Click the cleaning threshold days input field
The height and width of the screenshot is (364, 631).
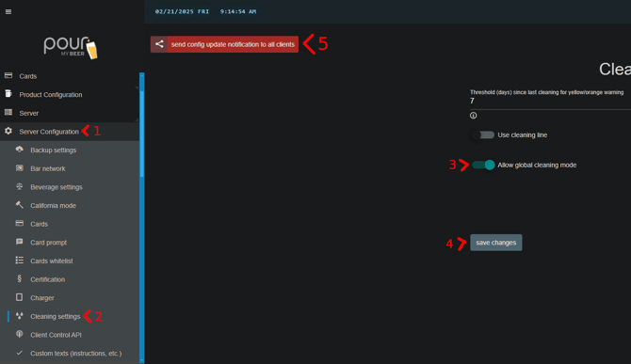[550, 101]
